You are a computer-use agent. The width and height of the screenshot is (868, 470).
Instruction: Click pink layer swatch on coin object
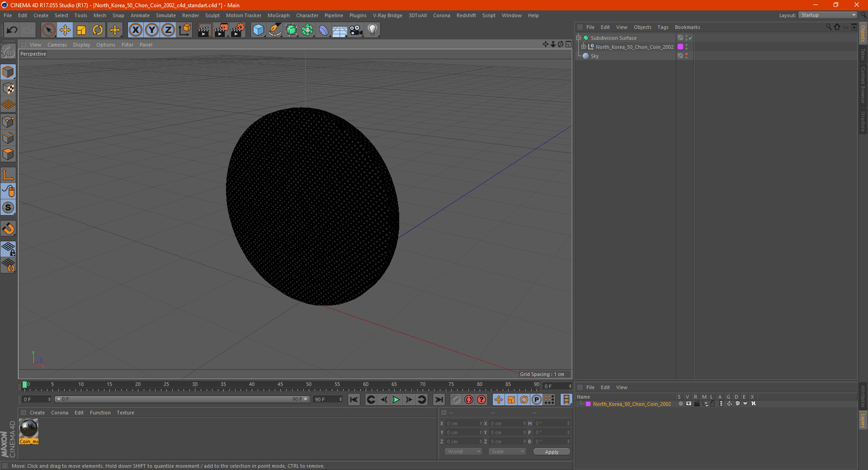[x=680, y=47]
